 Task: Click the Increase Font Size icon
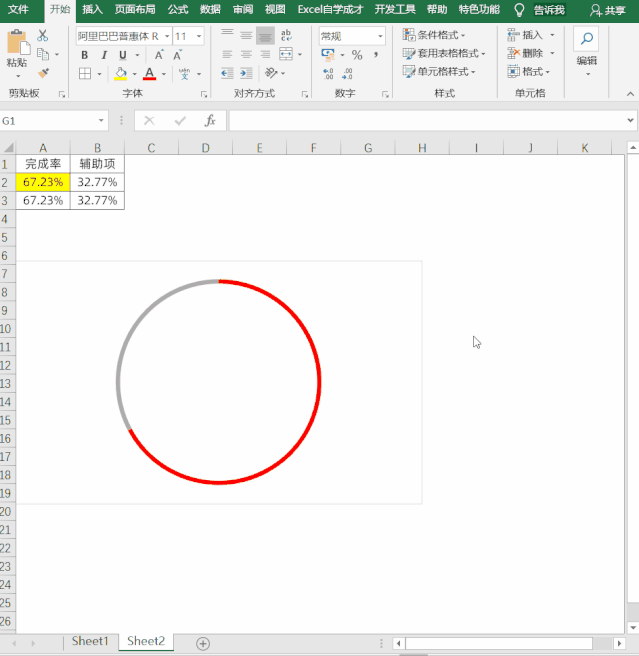click(159, 55)
